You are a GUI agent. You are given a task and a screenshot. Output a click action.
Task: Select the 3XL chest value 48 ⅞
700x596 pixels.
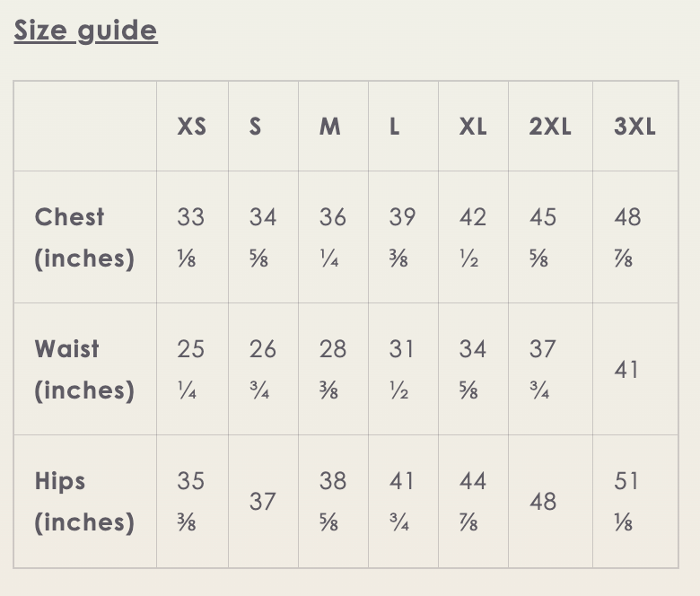[627, 238]
